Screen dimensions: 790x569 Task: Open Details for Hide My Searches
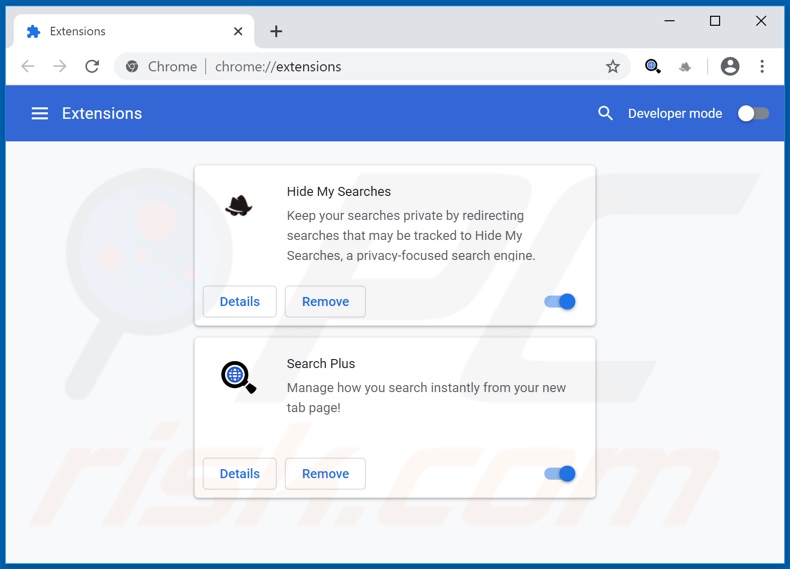pyautogui.click(x=240, y=301)
